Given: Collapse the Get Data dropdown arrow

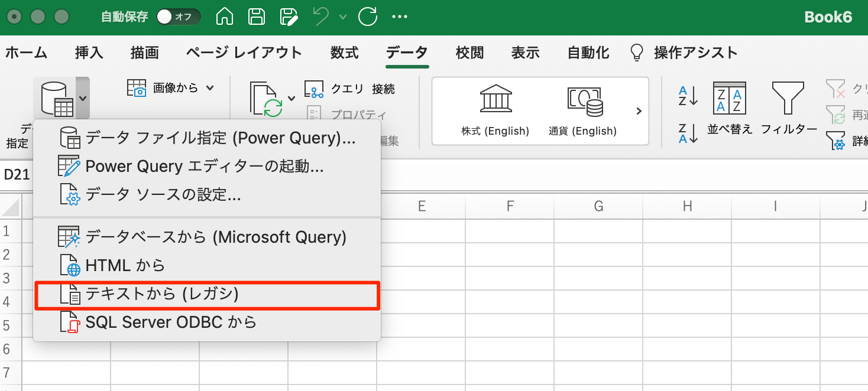Looking at the screenshot, I should 83,98.
